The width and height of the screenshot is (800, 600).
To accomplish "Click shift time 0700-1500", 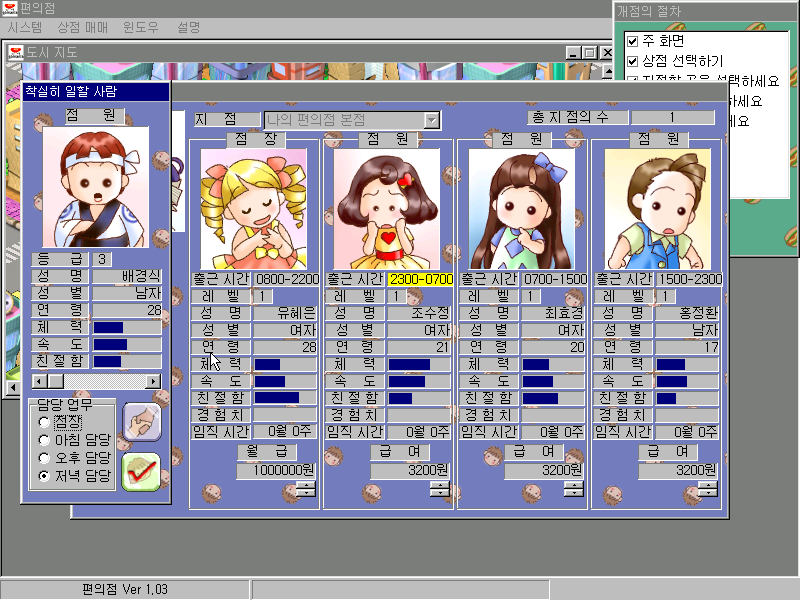I will coord(555,279).
